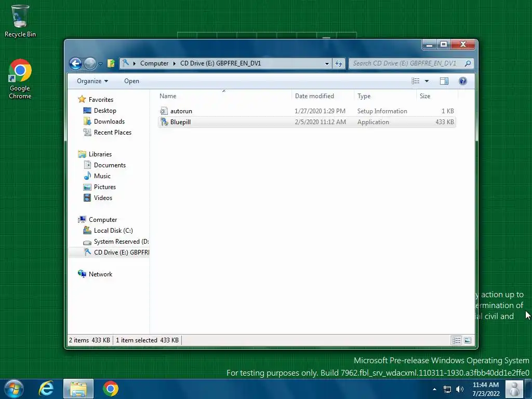
Task: Open network status tray icon
Action: [447, 389]
